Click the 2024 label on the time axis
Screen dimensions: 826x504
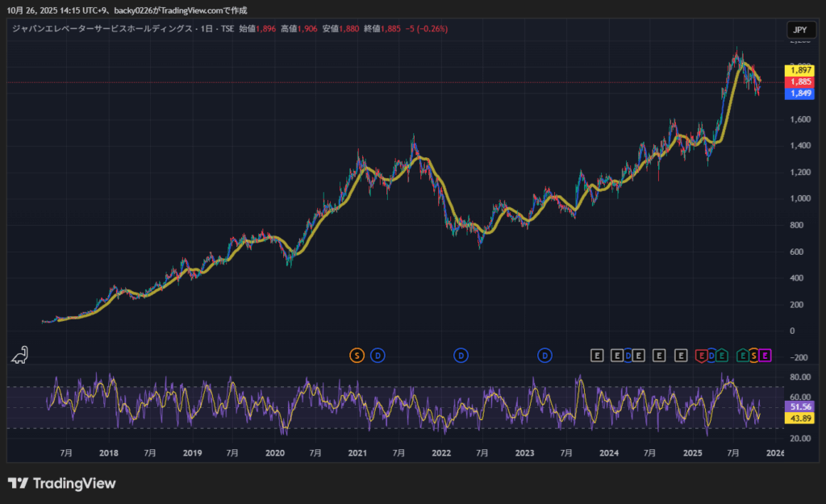(x=609, y=453)
